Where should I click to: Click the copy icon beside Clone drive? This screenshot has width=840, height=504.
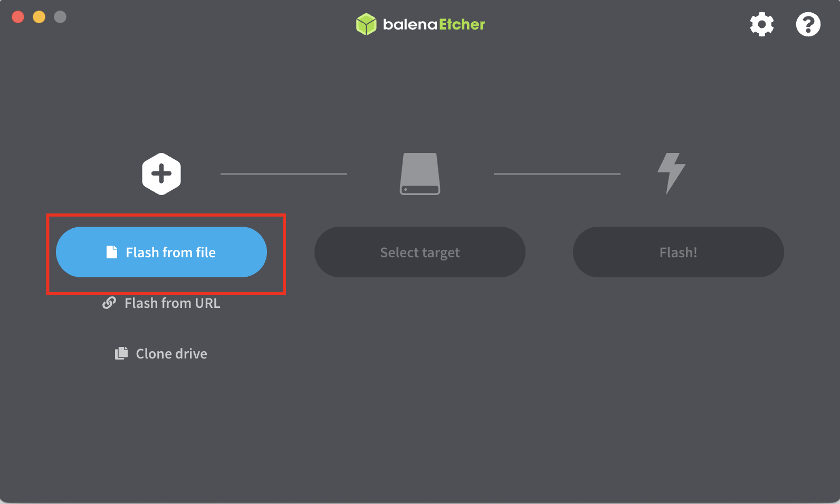pos(121,353)
